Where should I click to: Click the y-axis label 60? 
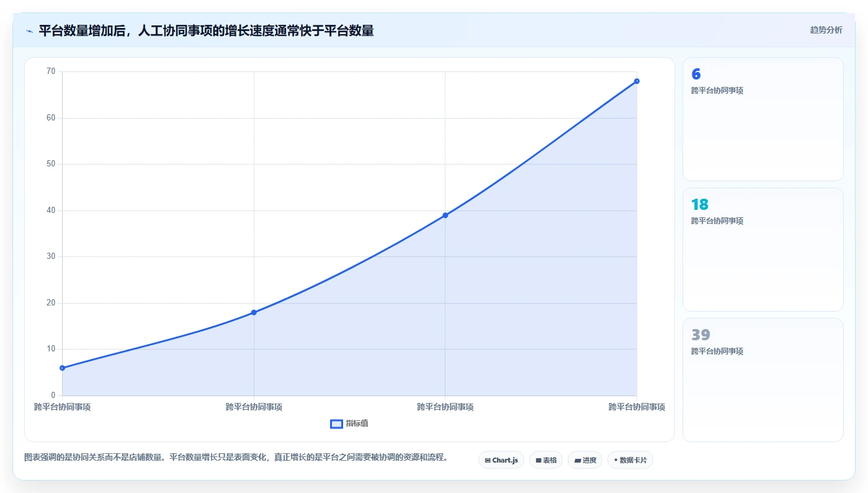[51, 118]
